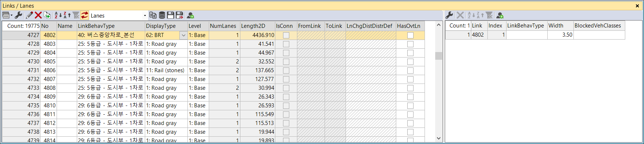Click the Width column header in Lanes table
644x144 pixels.
pos(560,26)
